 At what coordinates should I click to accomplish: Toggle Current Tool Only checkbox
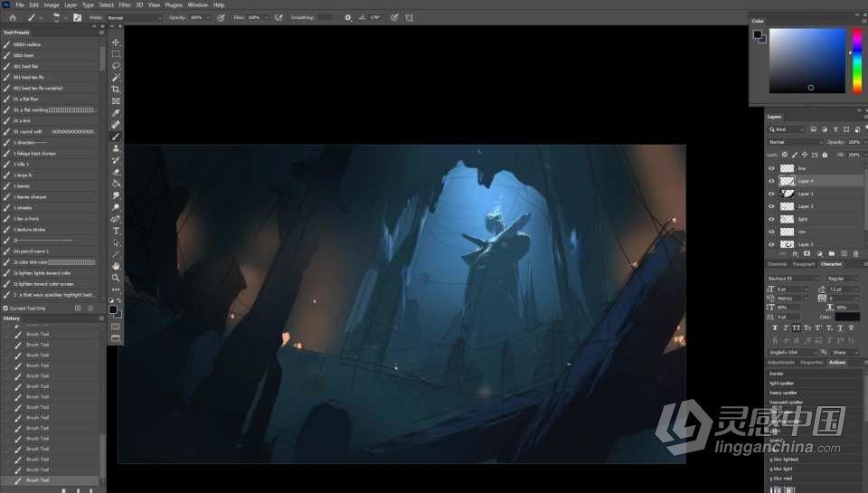click(5, 308)
